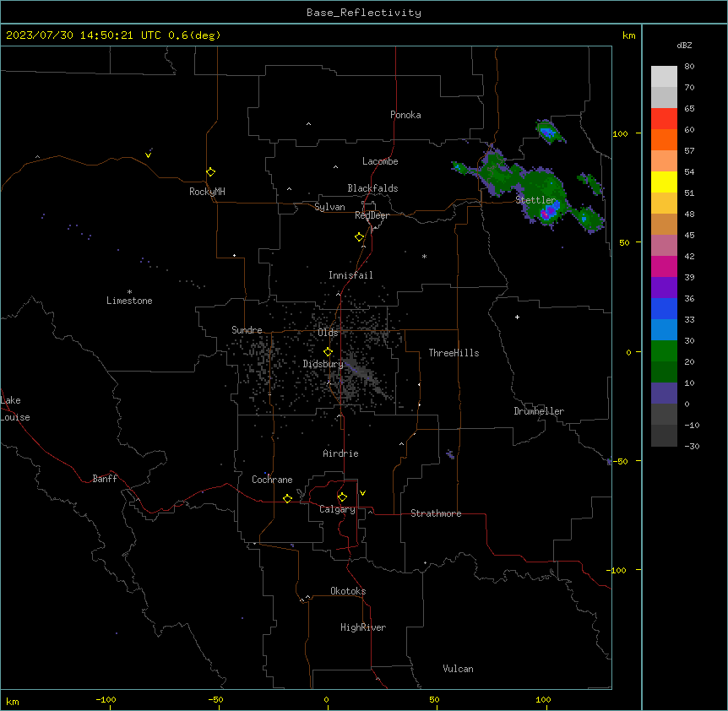Select the yellow 54 dBZ color swatch
The image size is (728, 711).
tap(664, 182)
